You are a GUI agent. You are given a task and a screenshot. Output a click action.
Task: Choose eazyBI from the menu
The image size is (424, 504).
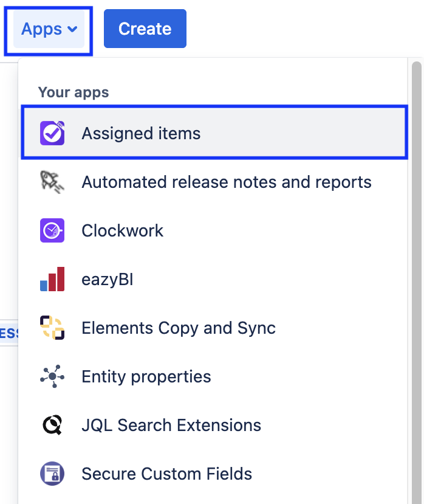[x=214, y=279]
